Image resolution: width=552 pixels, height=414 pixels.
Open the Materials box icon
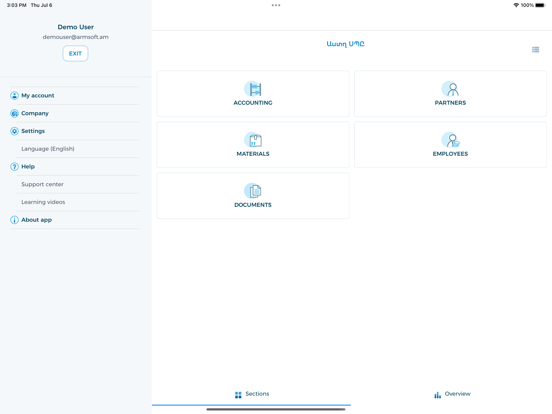[x=253, y=140]
